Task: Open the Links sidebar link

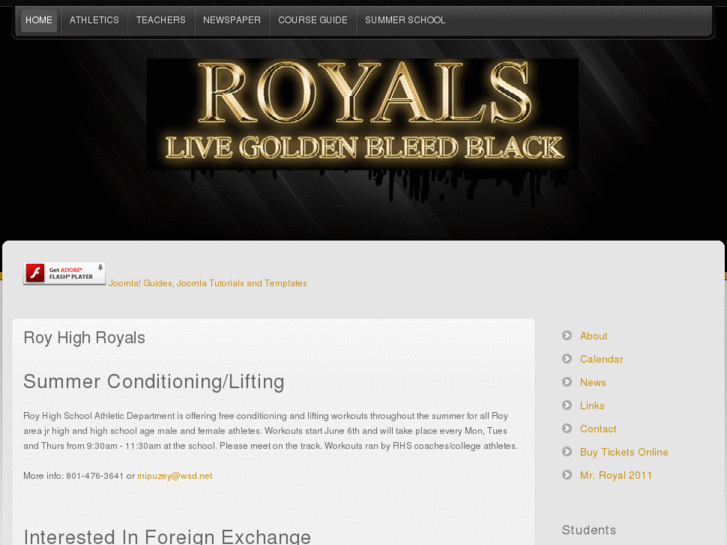Action: tap(592, 406)
